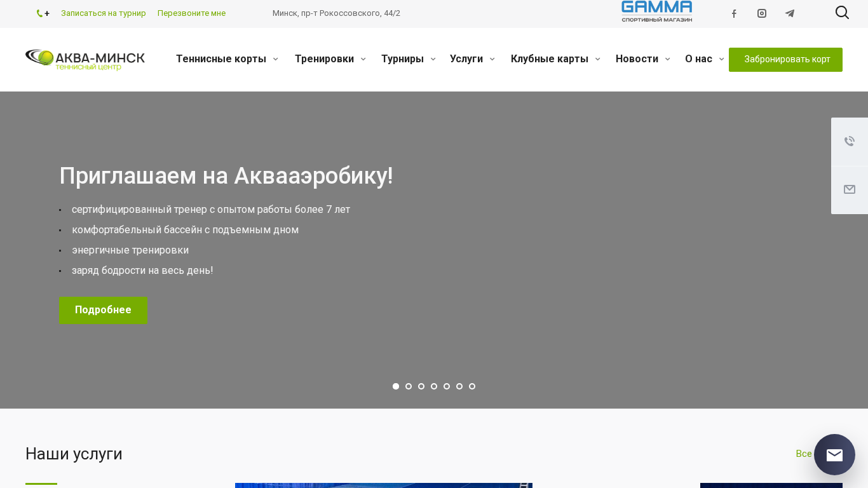This screenshot has height=488, width=868.
Task: Click the address Минск, пр-т Рокоссовского, 44/2
Action: coord(336,13)
